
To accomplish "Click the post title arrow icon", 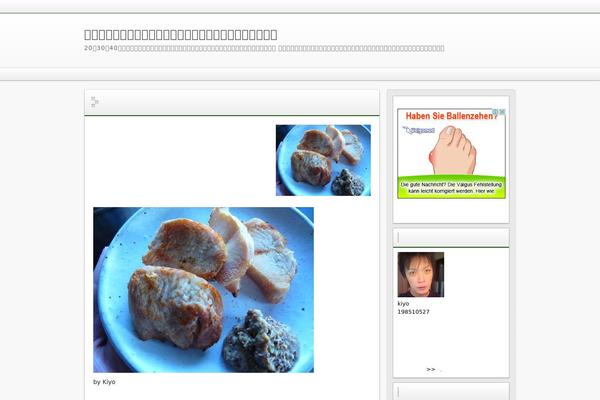I will (95, 102).
